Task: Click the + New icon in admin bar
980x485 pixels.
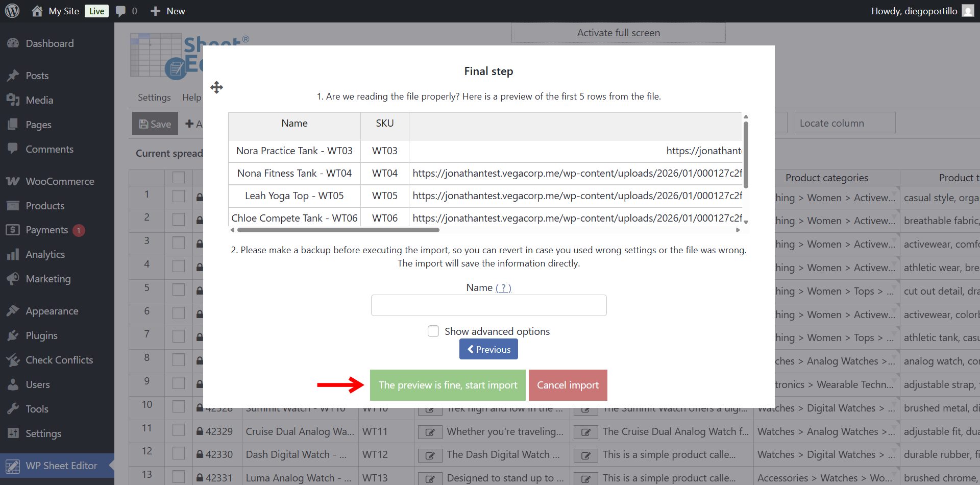Action: click(156, 11)
